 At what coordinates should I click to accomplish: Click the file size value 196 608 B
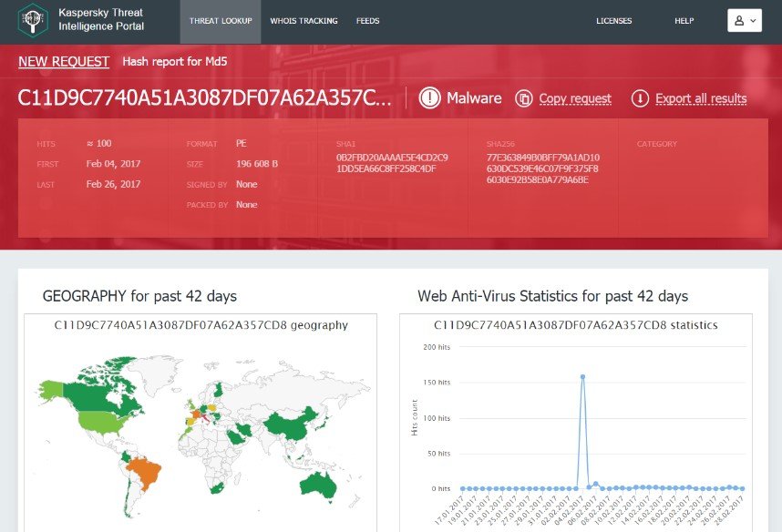tap(257, 164)
